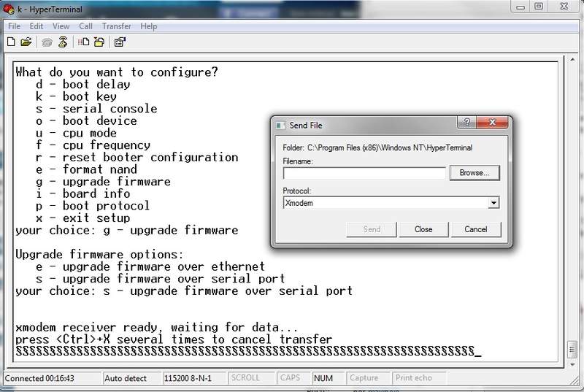Click the Receive file toolbar icon
Screen dimensions: 584x392
99,42
